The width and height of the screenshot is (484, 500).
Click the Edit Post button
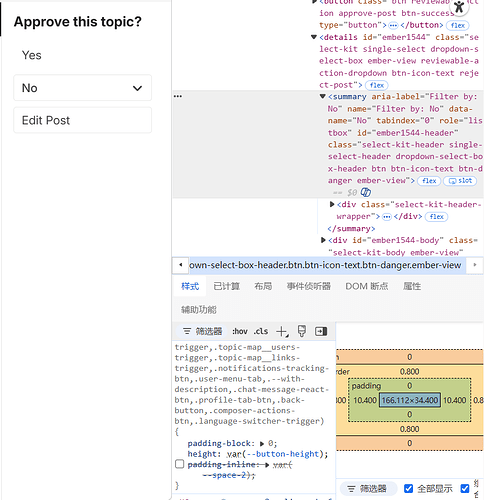click(82, 120)
